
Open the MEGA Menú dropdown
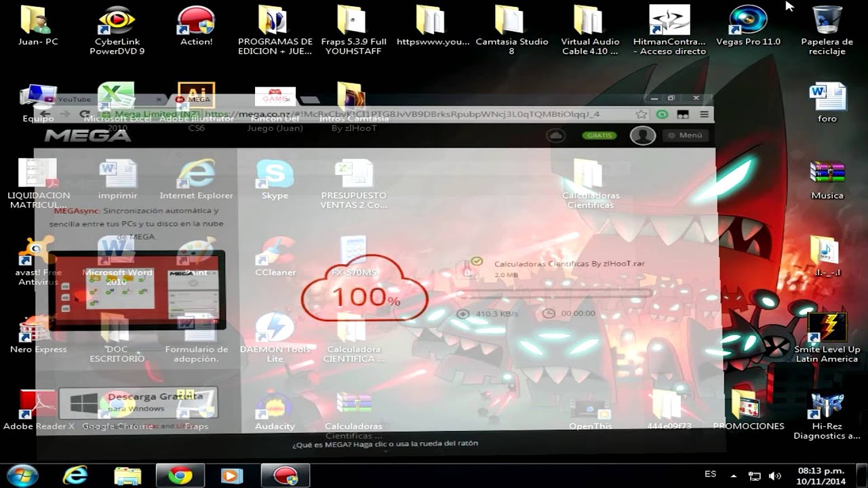[685, 136]
